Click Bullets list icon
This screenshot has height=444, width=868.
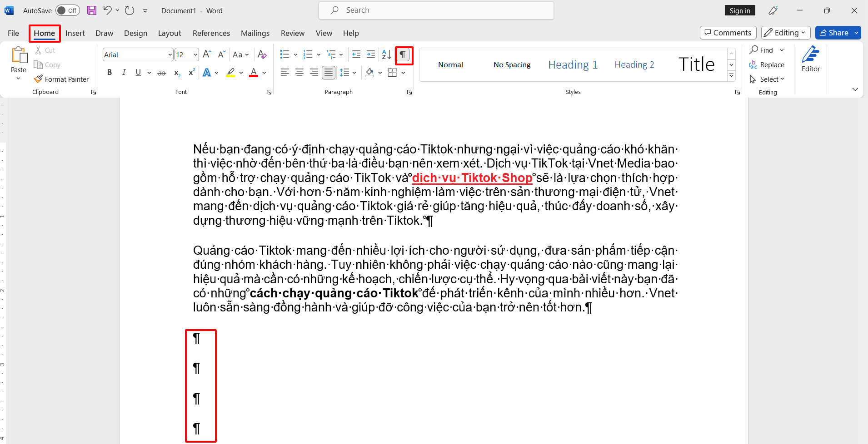[x=284, y=54]
